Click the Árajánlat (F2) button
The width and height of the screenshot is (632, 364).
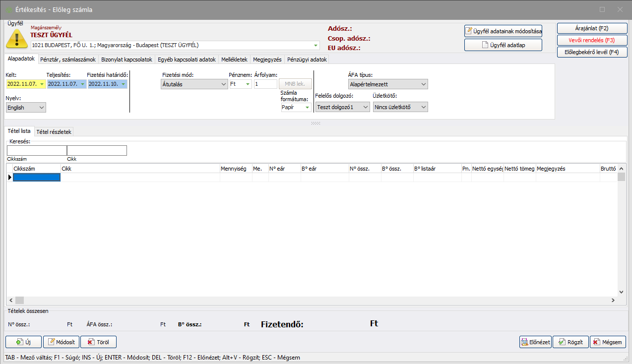coord(592,28)
